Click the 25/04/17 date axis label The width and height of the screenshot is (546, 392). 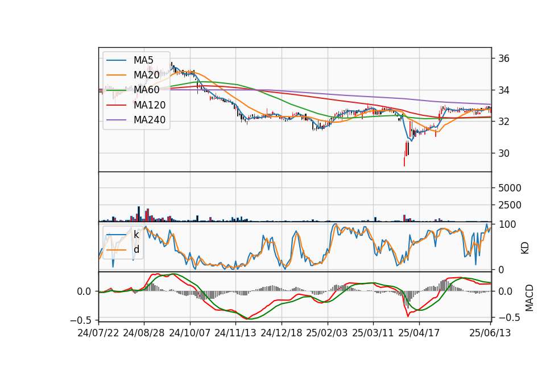(419, 333)
